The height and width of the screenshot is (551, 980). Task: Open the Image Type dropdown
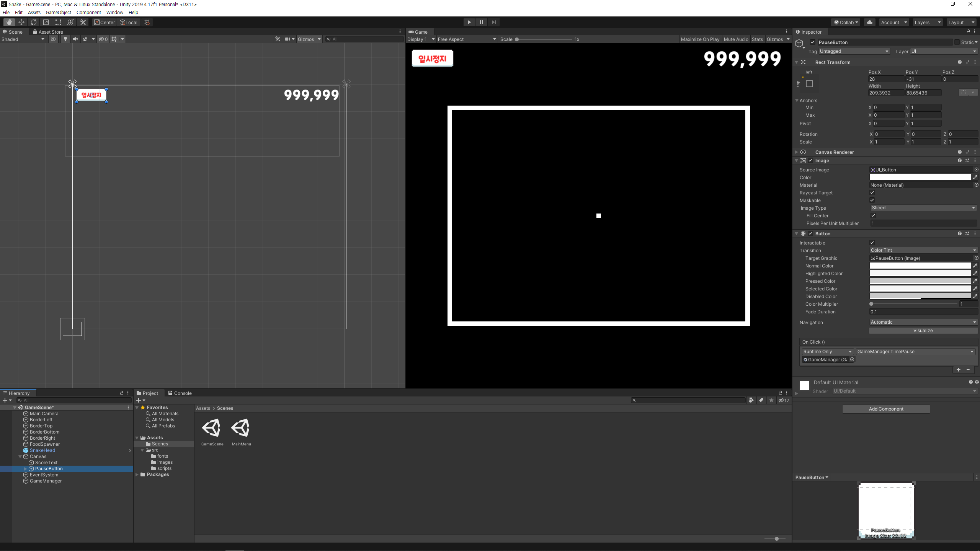pyautogui.click(x=923, y=208)
